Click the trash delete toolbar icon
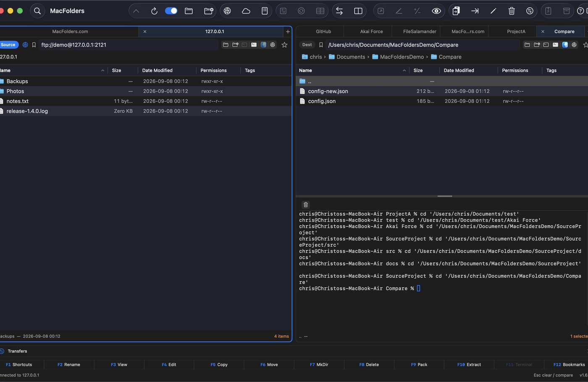Screen dimensions: 588x382 point(512,11)
